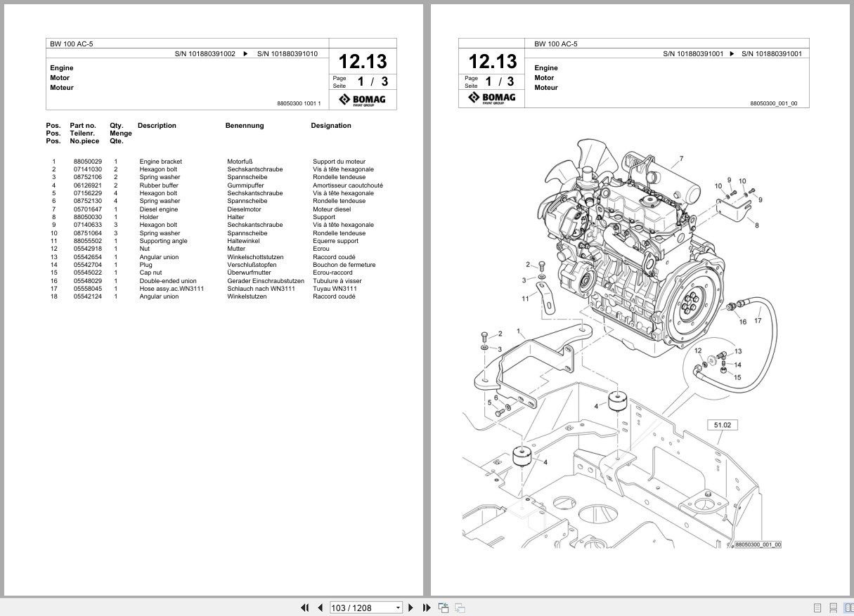Viewport: 854px width, 616px height.
Task: Click callout 11 supporting angle in diagram
Action: (525, 299)
